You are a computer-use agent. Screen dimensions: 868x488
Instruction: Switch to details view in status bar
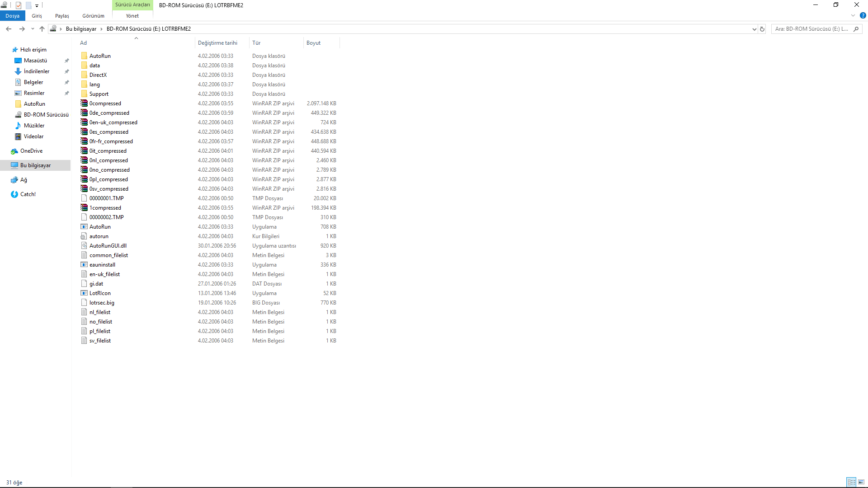tap(851, 482)
